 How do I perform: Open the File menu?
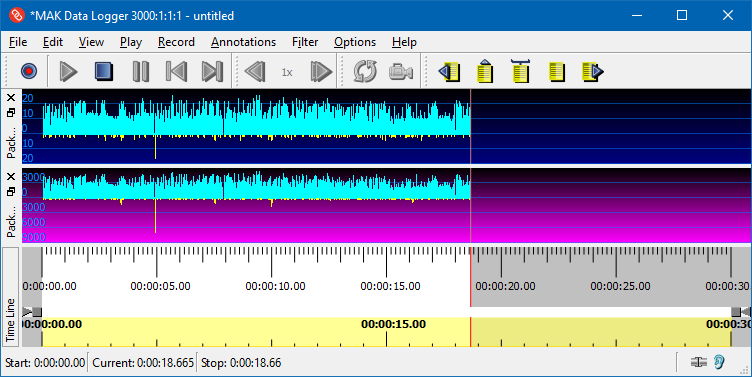coord(18,42)
